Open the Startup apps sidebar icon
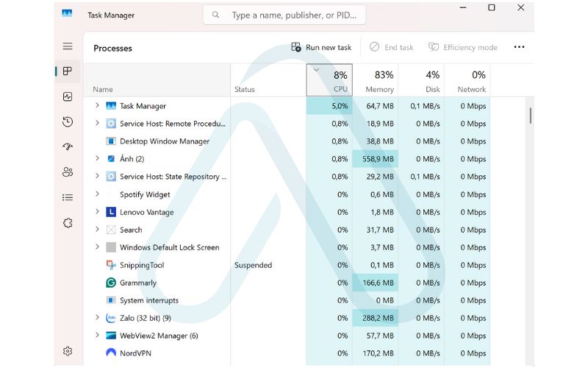This screenshot has width=588, height=368. pos(68,146)
